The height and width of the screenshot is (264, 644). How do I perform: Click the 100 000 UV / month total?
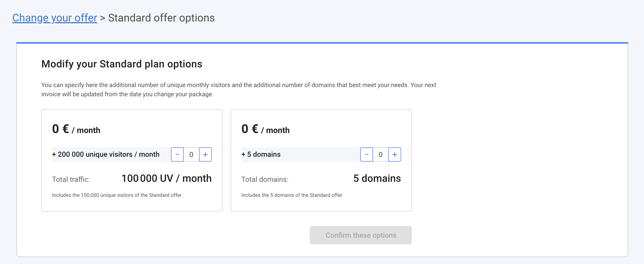point(166,178)
